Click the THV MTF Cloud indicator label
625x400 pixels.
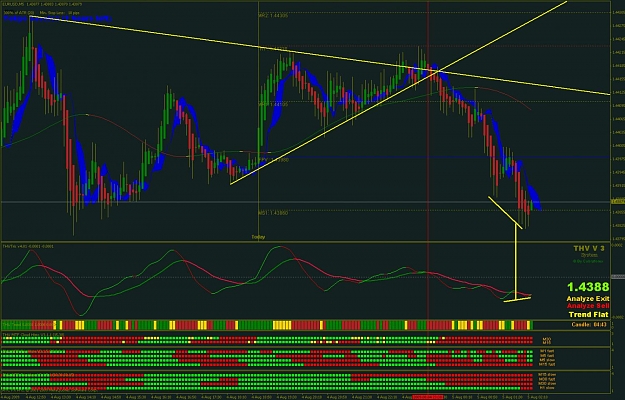tap(33, 334)
